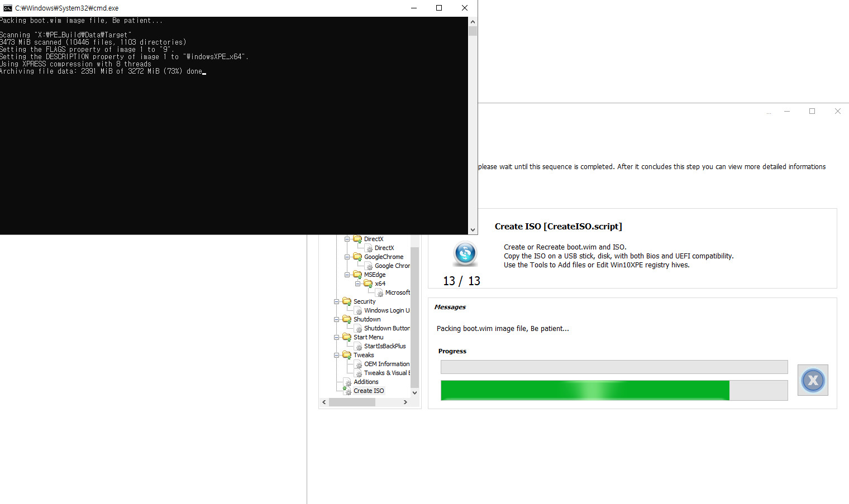Select the StartIsBackPlus script icon
The width and height of the screenshot is (849, 504).
click(x=359, y=347)
